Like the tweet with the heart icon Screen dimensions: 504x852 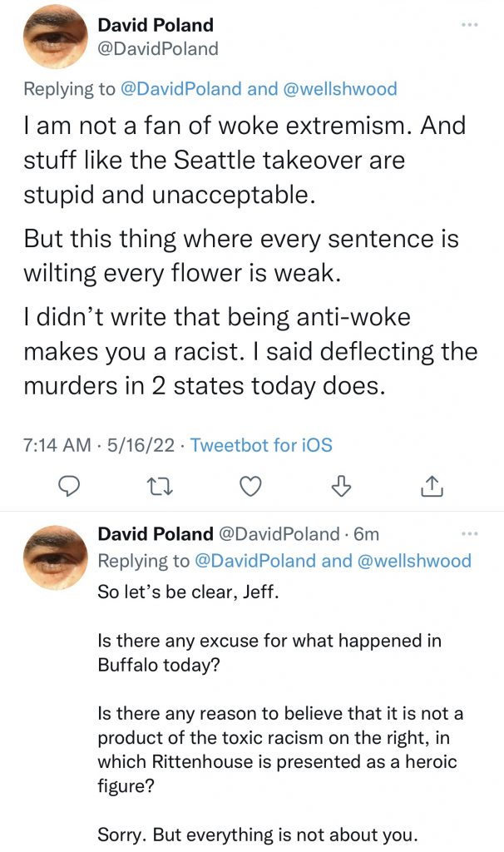point(250,486)
